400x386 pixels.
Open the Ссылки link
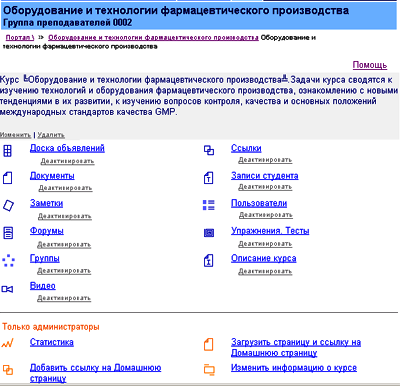pos(246,148)
